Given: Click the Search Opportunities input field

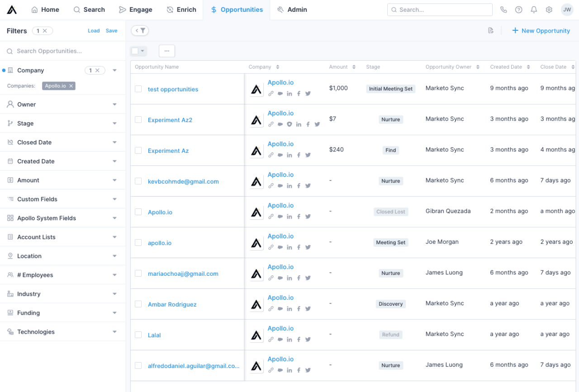Looking at the screenshot, I should tap(63, 51).
